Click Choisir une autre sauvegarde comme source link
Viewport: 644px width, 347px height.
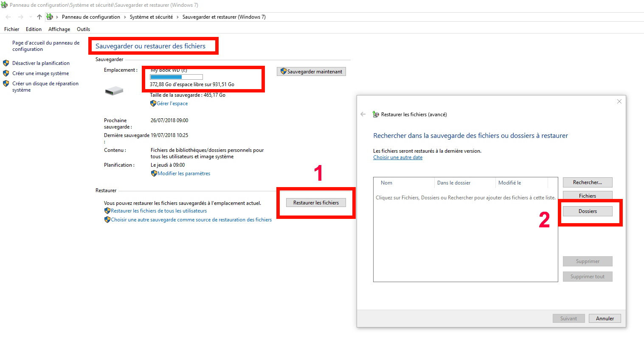(191, 220)
